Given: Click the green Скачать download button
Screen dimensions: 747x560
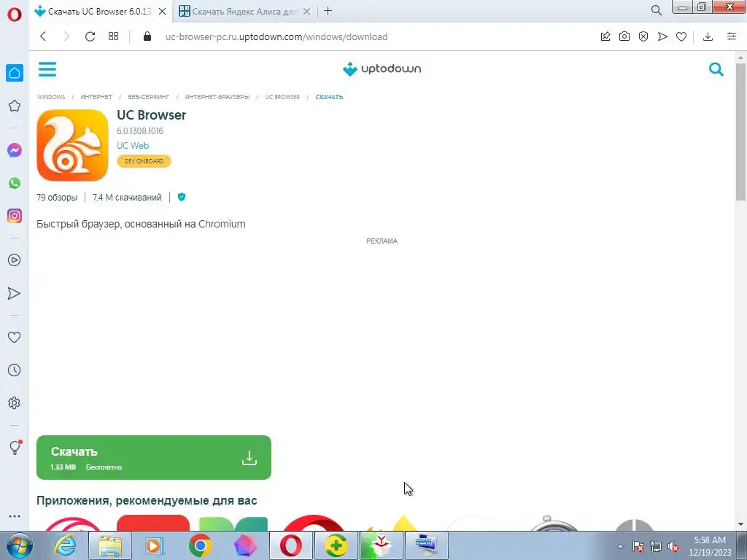Looking at the screenshot, I should click(x=154, y=457).
